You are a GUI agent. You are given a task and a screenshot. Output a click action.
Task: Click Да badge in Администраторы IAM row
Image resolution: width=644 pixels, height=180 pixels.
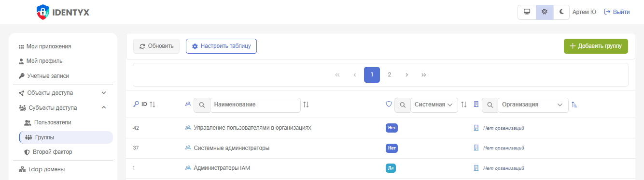coord(391,168)
